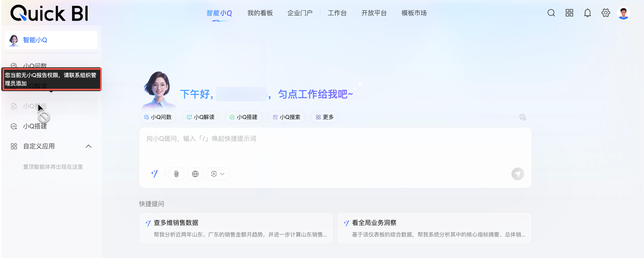Select 智能小Q in sidebar
This screenshot has width=644, height=258.
pyautogui.click(x=51, y=40)
